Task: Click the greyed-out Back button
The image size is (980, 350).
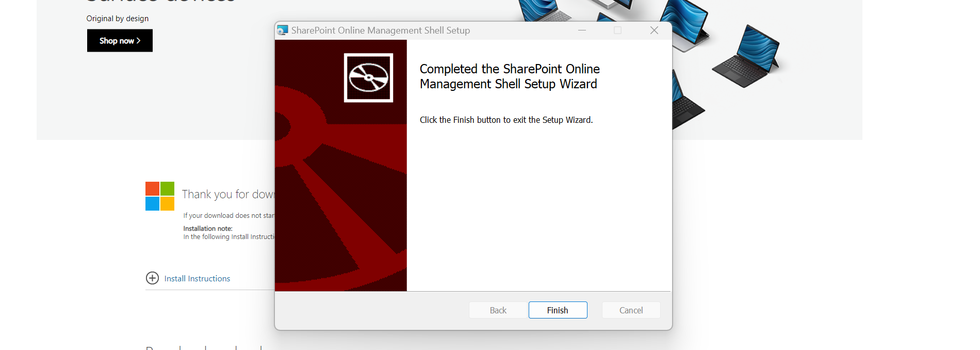Action: (x=498, y=310)
